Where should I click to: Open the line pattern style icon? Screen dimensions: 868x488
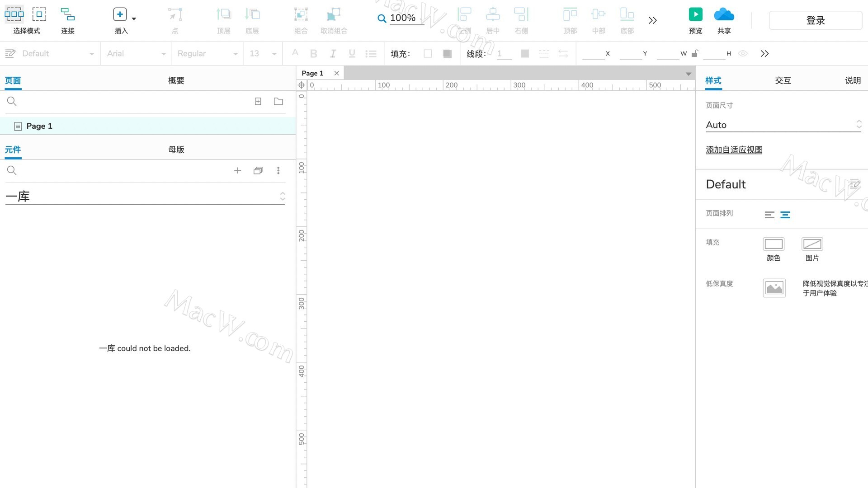pos(544,54)
